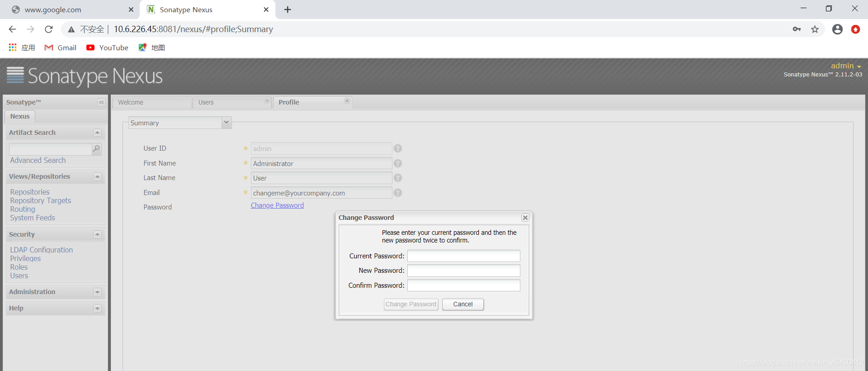This screenshot has height=371, width=868.
Task: Open Privileges link
Action: (x=25, y=258)
